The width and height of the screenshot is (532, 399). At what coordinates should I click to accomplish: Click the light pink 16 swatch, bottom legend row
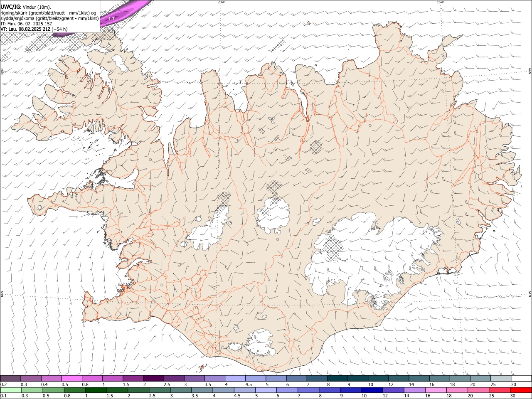pyautogui.click(x=436, y=390)
